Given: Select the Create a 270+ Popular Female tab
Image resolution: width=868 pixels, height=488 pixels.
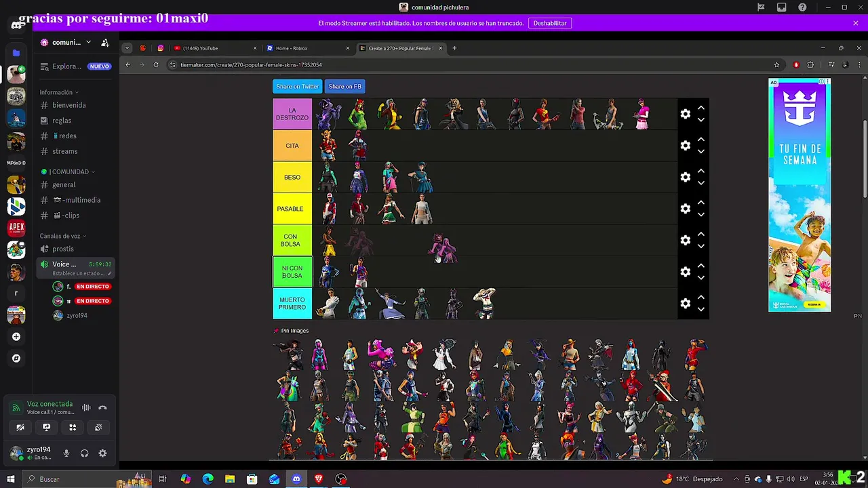Looking at the screenshot, I should point(401,48).
